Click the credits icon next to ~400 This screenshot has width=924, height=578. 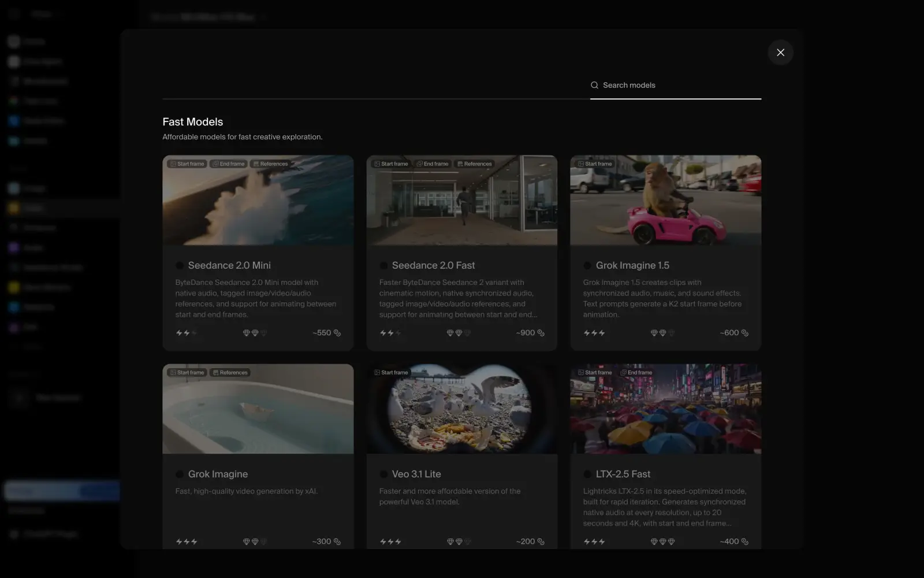click(x=745, y=542)
